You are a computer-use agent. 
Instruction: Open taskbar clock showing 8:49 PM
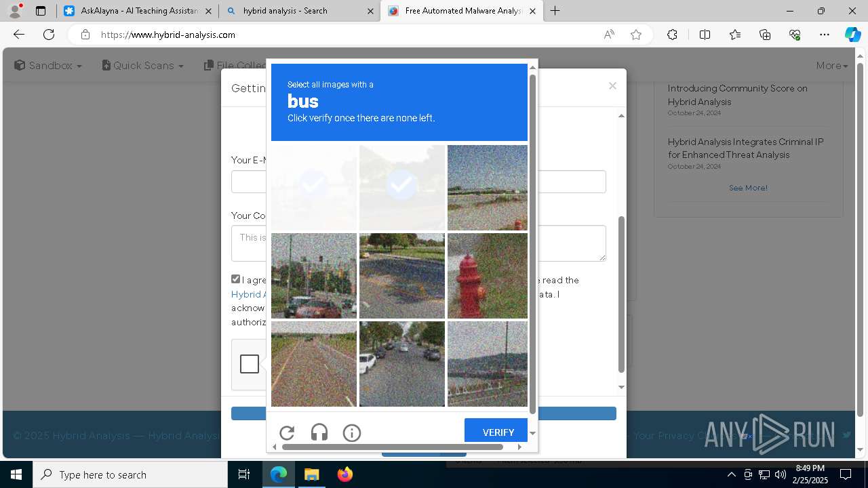pos(810,474)
